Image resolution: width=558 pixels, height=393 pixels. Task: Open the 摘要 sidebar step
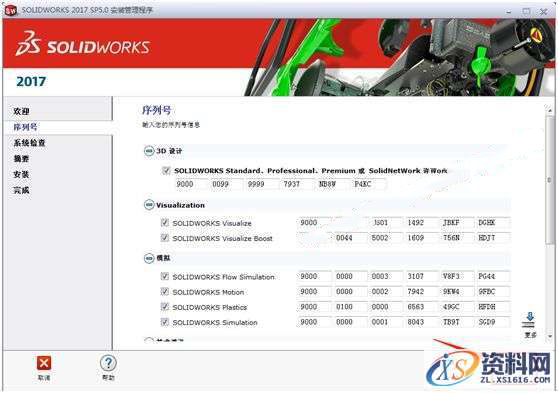(21, 159)
